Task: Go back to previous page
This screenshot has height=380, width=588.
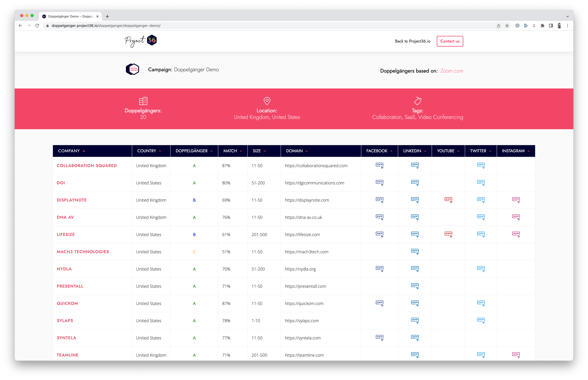Action: [20, 26]
